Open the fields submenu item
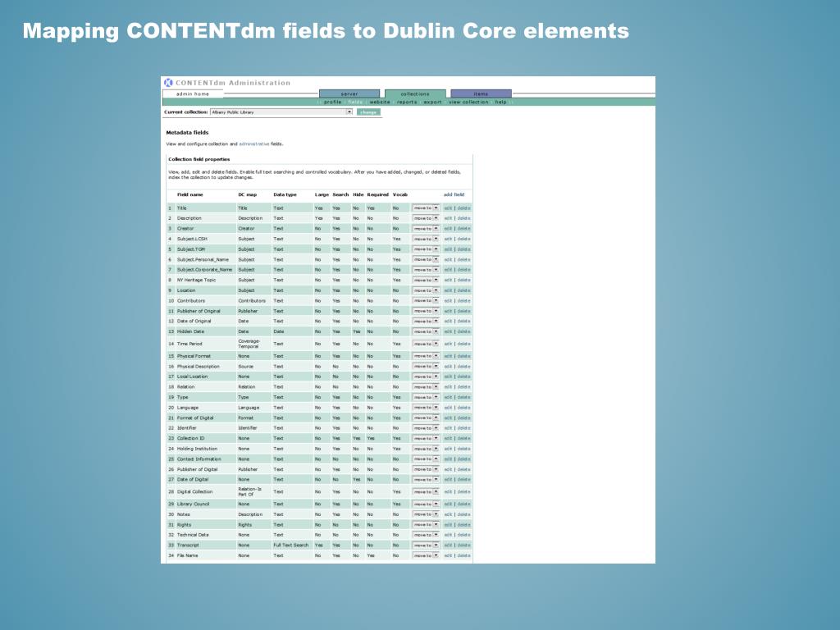Viewport: 840px width, 630px height. tap(355, 102)
